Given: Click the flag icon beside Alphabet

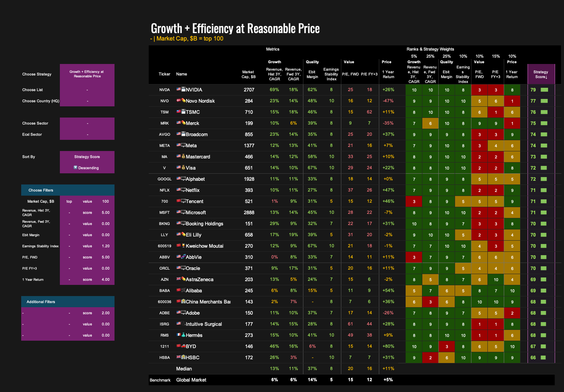Looking at the screenshot, I should pyautogui.click(x=178, y=179).
